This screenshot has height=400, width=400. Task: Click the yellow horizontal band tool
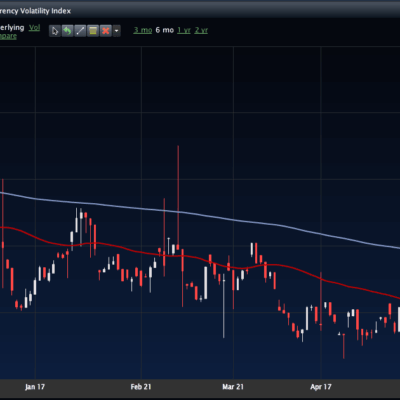click(93, 31)
